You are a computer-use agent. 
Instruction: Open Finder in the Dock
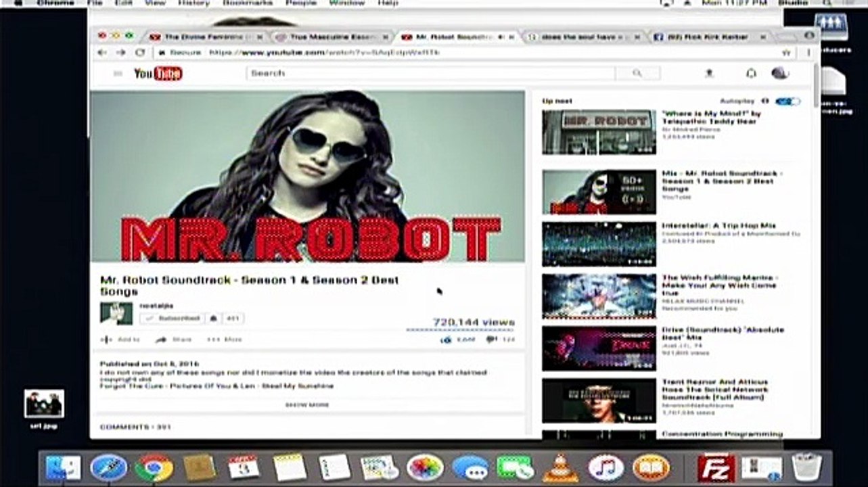pyautogui.click(x=63, y=467)
